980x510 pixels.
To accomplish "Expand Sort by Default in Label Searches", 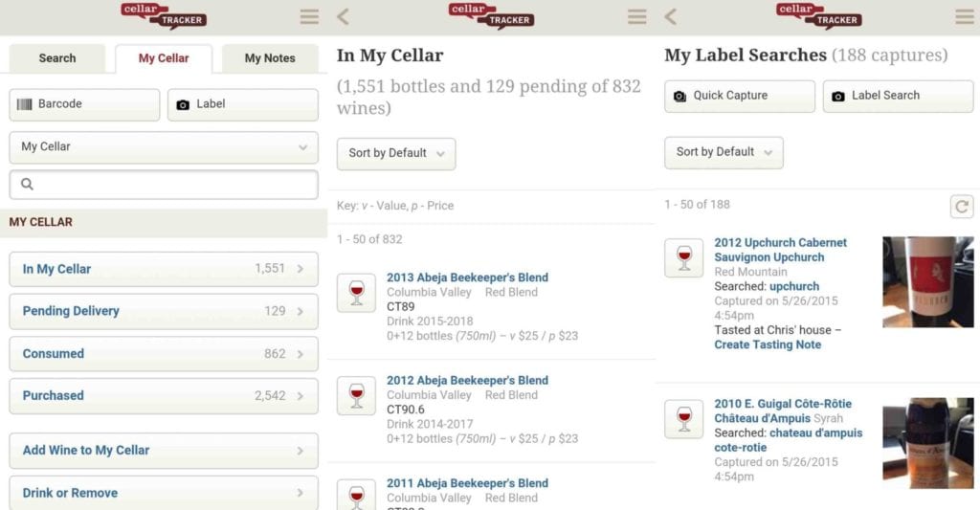I will click(724, 152).
